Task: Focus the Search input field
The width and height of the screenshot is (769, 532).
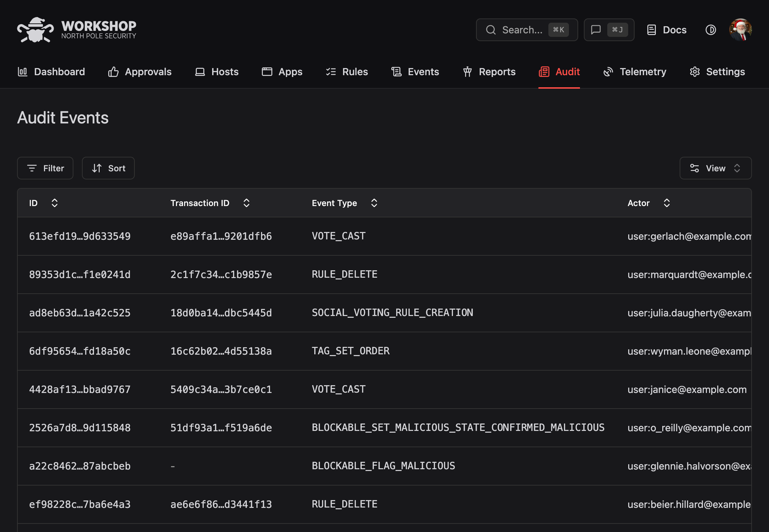Action: pos(527,30)
